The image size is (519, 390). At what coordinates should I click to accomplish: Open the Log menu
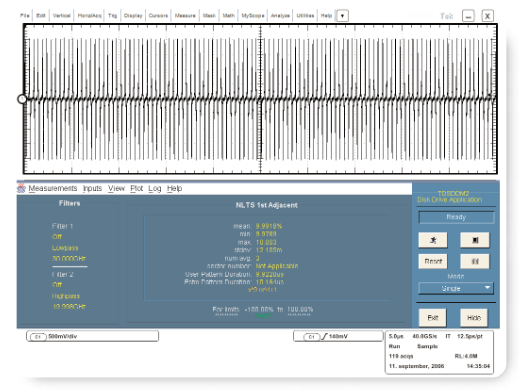(155, 188)
